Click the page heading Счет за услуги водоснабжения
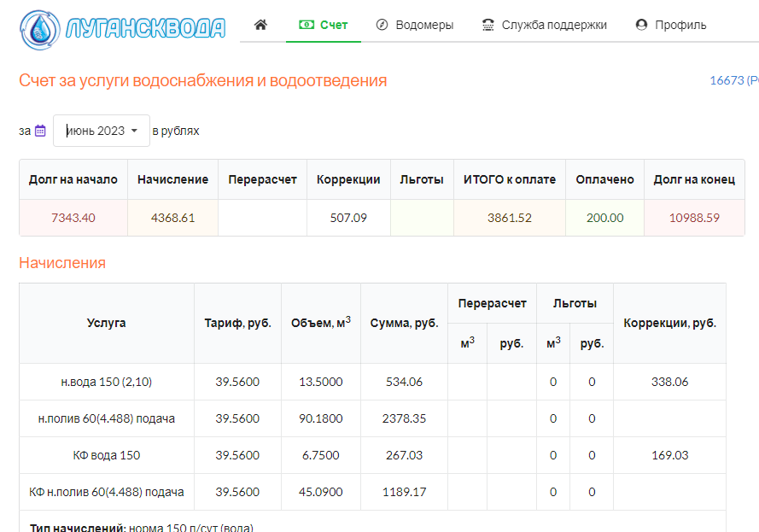 coord(203,80)
